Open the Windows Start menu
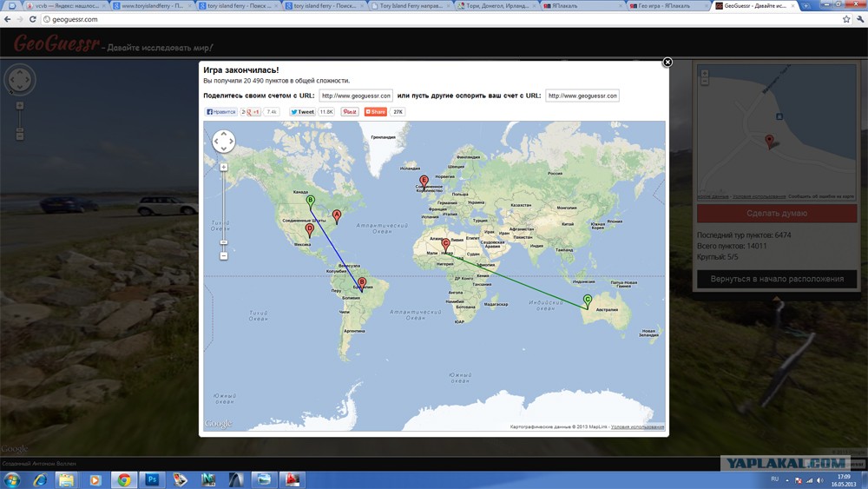 [x=12, y=479]
